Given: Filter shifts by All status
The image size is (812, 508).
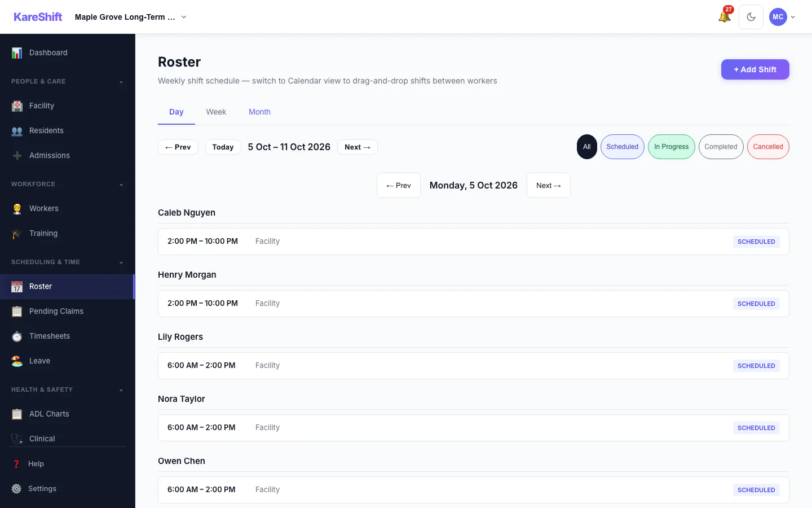Looking at the screenshot, I should pyautogui.click(x=587, y=147).
